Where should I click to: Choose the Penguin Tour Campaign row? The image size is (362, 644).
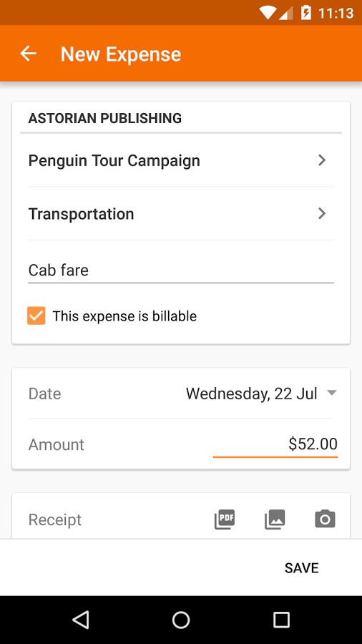[181, 160]
